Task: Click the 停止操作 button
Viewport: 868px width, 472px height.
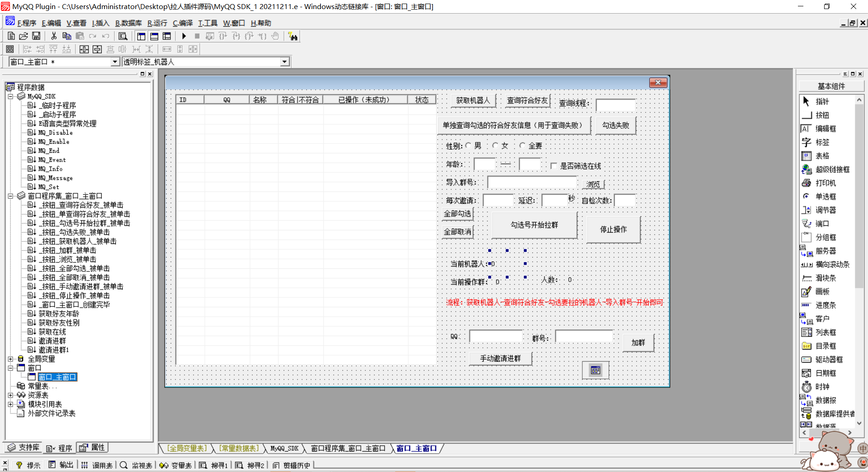Action: click(x=613, y=229)
